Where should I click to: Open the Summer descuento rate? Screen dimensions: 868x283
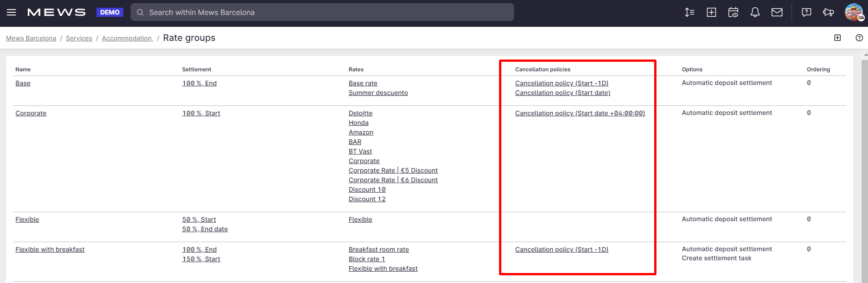[378, 93]
